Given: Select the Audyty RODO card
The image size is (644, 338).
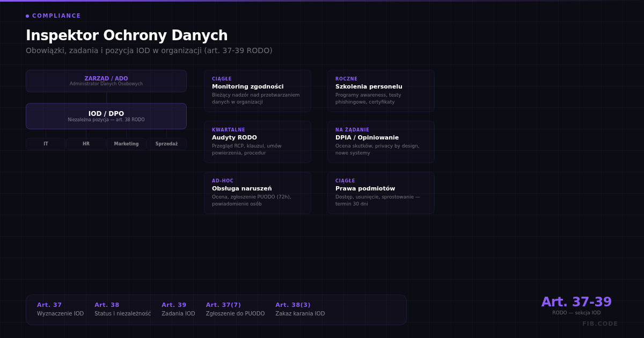Looking at the screenshot, I should [258, 142].
